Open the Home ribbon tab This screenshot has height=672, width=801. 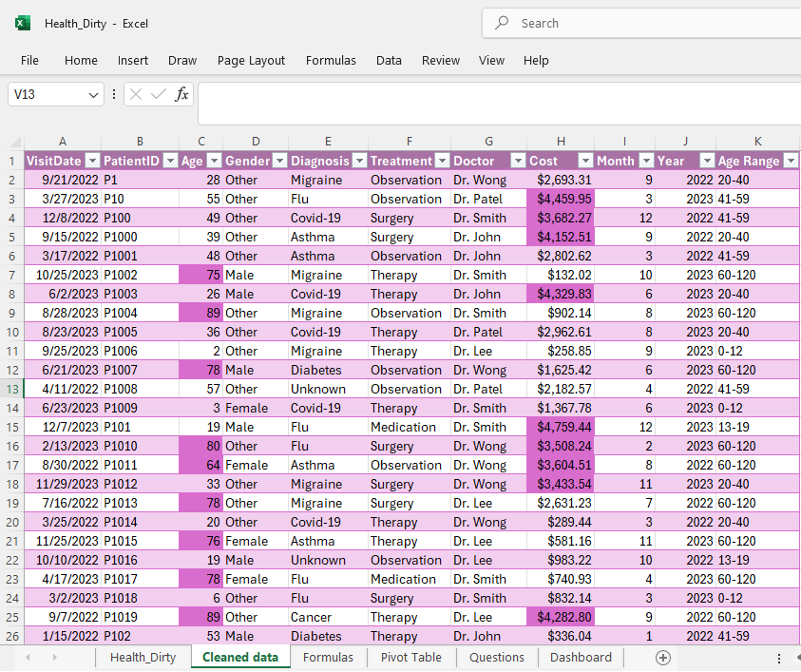click(81, 60)
